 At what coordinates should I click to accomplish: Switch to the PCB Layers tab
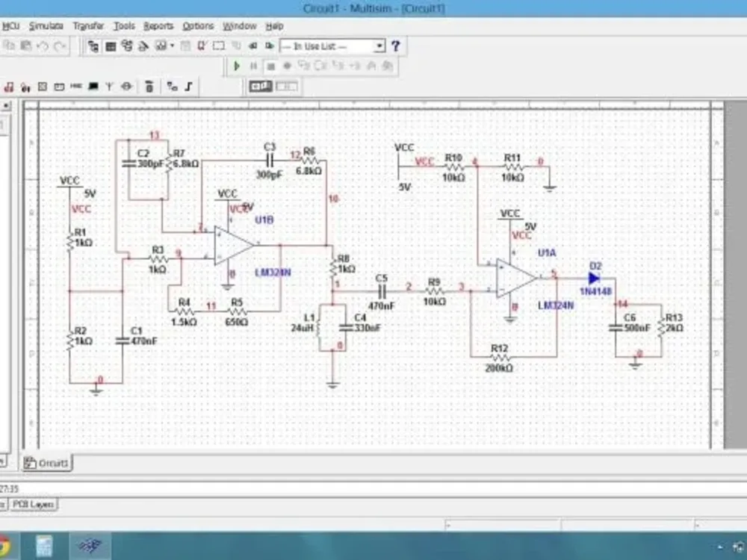(x=33, y=504)
